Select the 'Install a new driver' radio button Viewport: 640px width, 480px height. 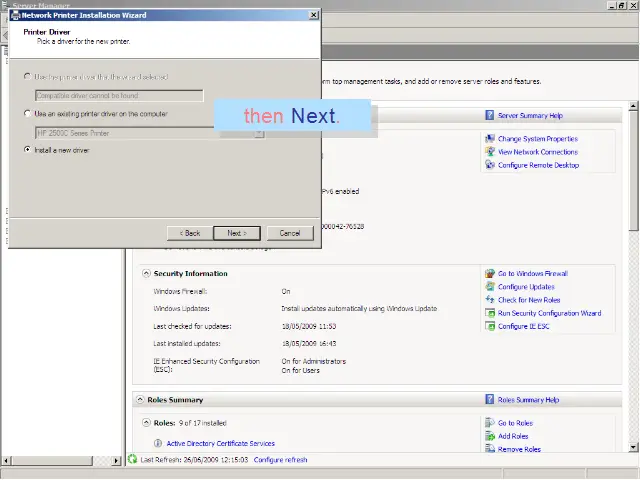(x=28, y=150)
